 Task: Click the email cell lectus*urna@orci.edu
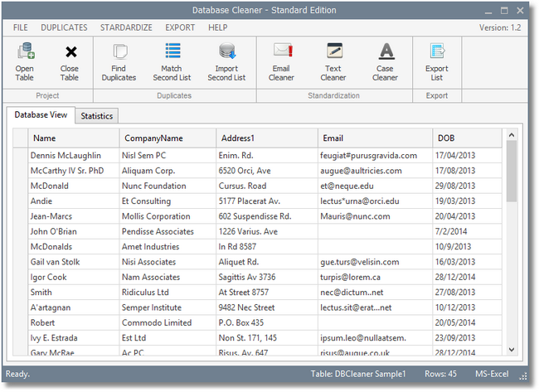coord(360,201)
